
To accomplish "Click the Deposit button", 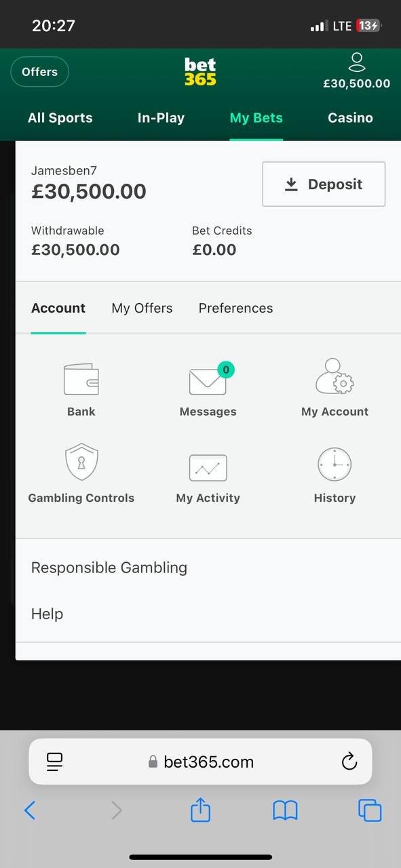I will pos(324,184).
